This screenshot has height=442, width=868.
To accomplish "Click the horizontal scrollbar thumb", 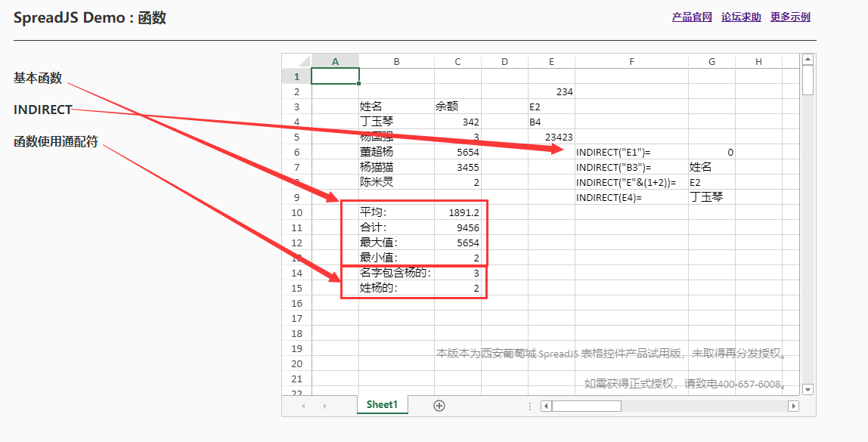I will (586, 406).
